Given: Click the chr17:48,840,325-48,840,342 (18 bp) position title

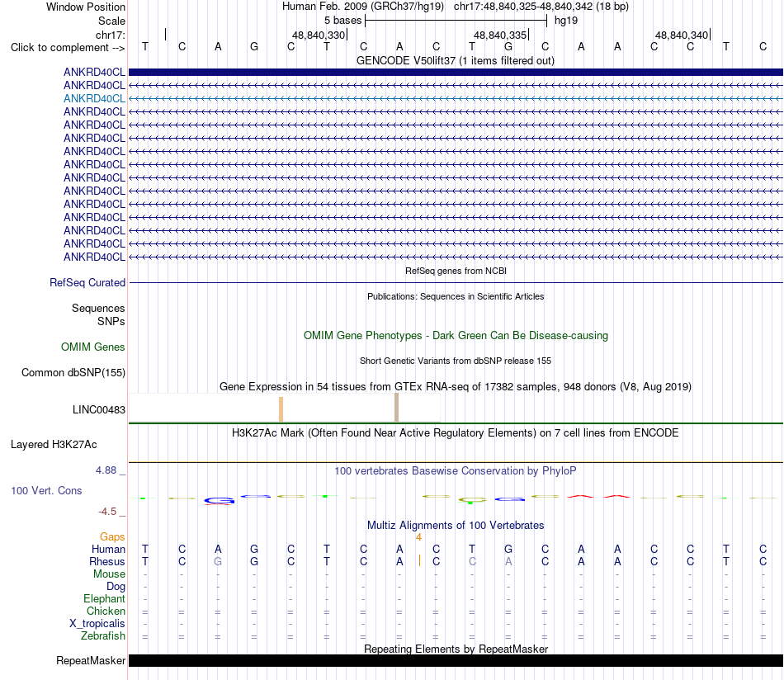Looking at the screenshot, I should coord(541,7).
